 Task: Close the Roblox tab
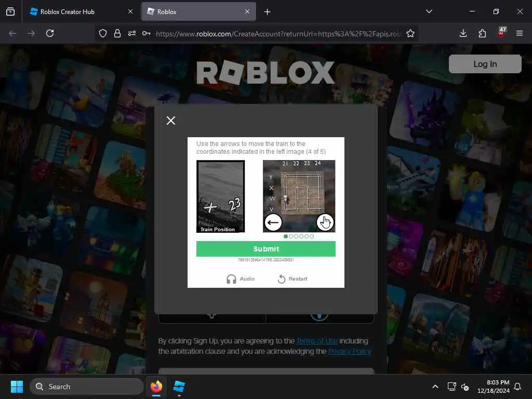tap(247, 11)
